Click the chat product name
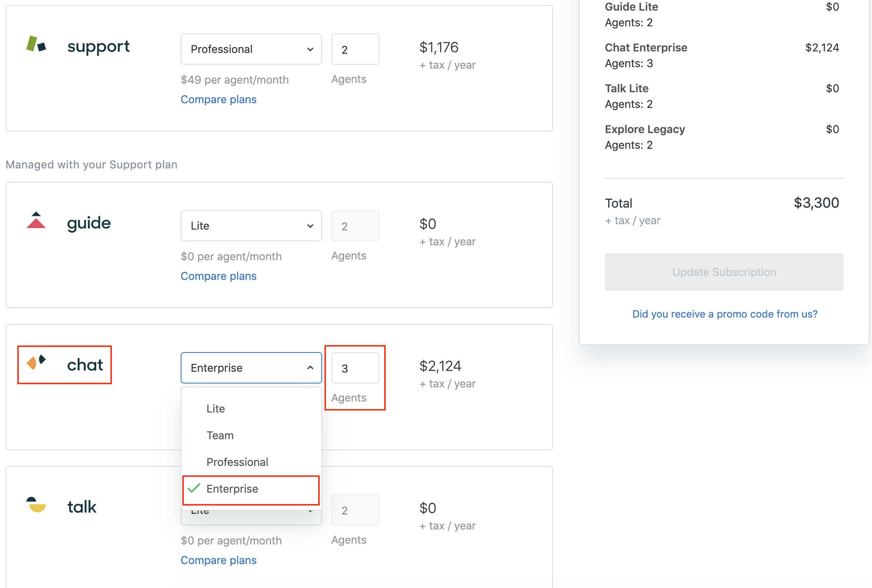 click(85, 365)
